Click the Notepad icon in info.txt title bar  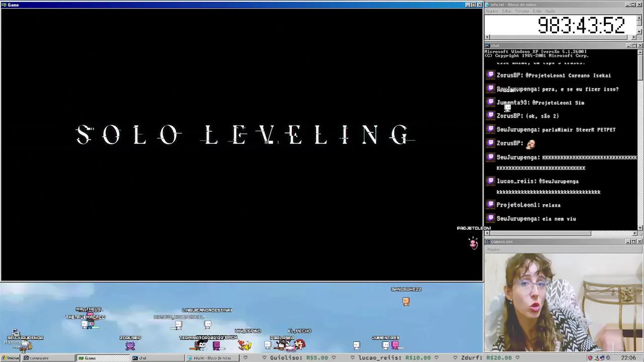pos(488,5)
